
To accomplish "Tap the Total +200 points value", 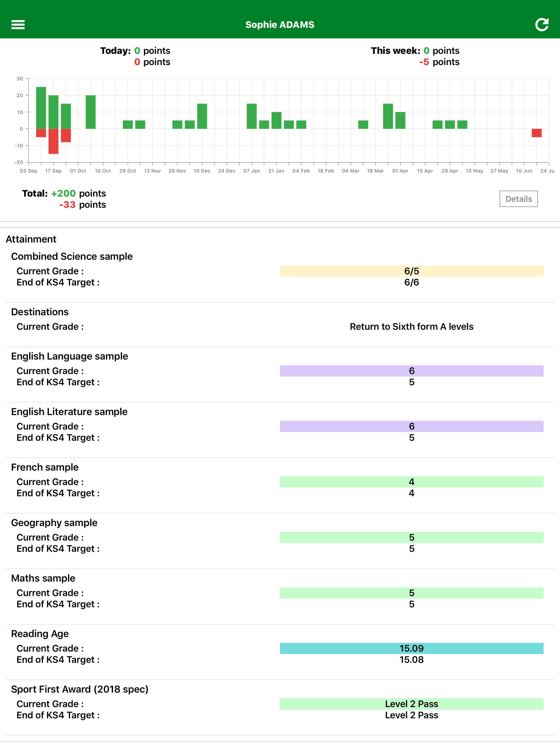I will pyautogui.click(x=63, y=193).
